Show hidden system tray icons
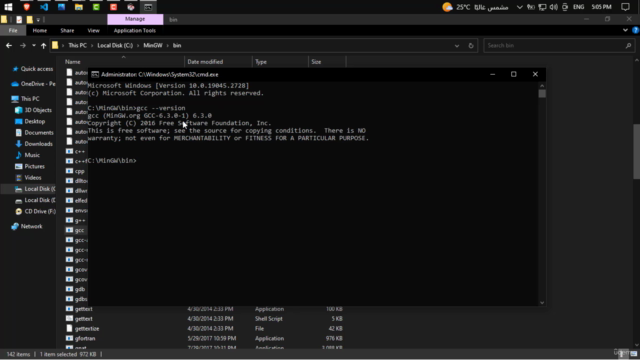 point(520,7)
